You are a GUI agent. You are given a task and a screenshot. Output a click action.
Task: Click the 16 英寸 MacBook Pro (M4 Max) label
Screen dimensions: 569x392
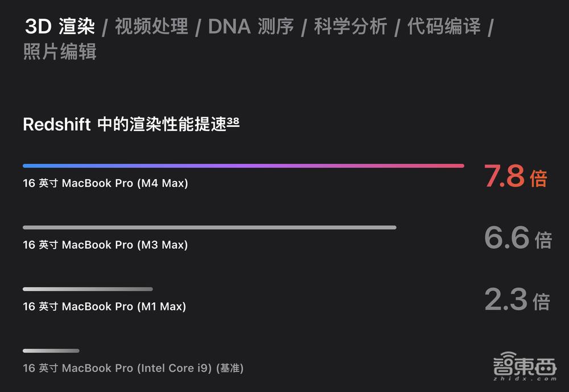105,183
